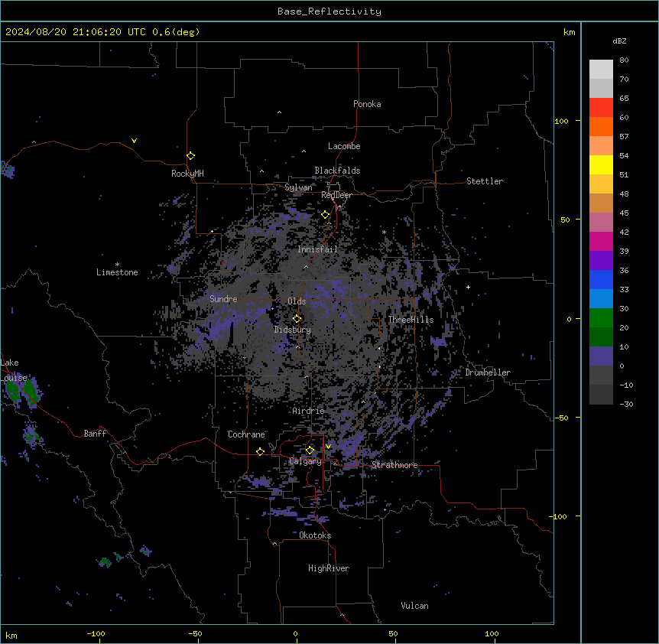Select the slate purple 0-10 dBZ legend swatch
The width and height of the screenshot is (659, 644).
click(601, 356)
